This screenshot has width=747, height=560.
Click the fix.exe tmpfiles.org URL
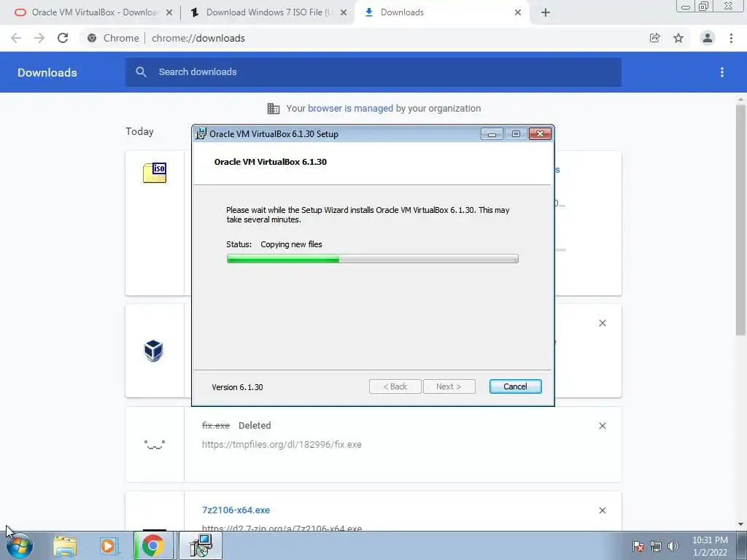282,444
